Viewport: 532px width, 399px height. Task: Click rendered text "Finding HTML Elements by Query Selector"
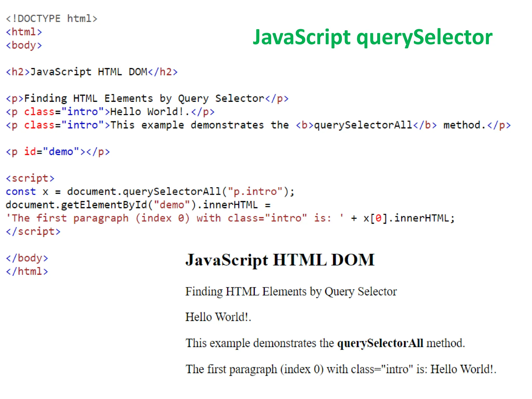[x=291, y=292]
